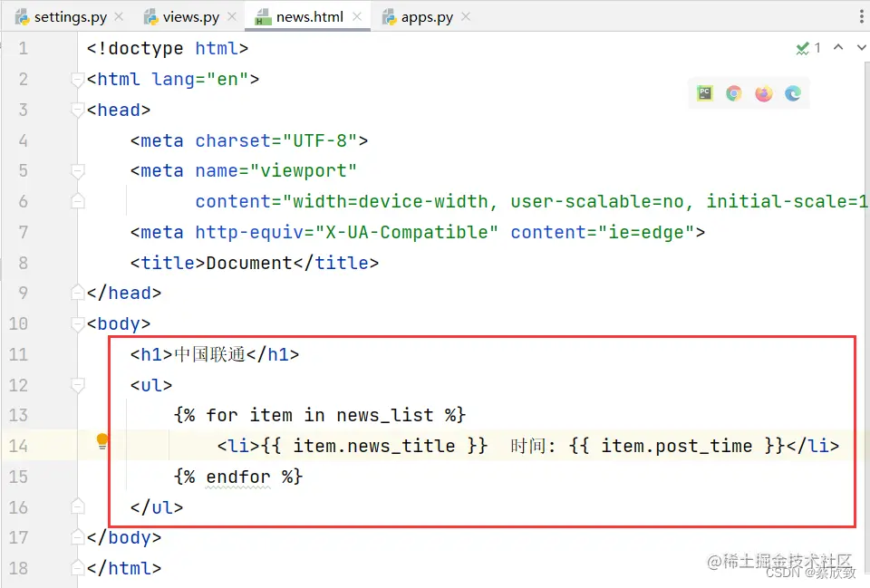Close the news.html tab
Viewport: 870px width, 588px height.
(x=357, y=17)
